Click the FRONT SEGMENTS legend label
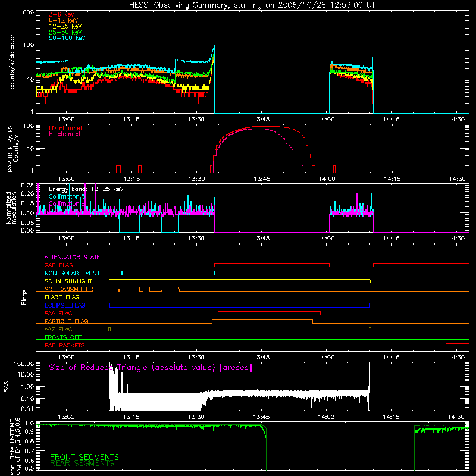Screen dimensions: 476x476 click(84, 457)
